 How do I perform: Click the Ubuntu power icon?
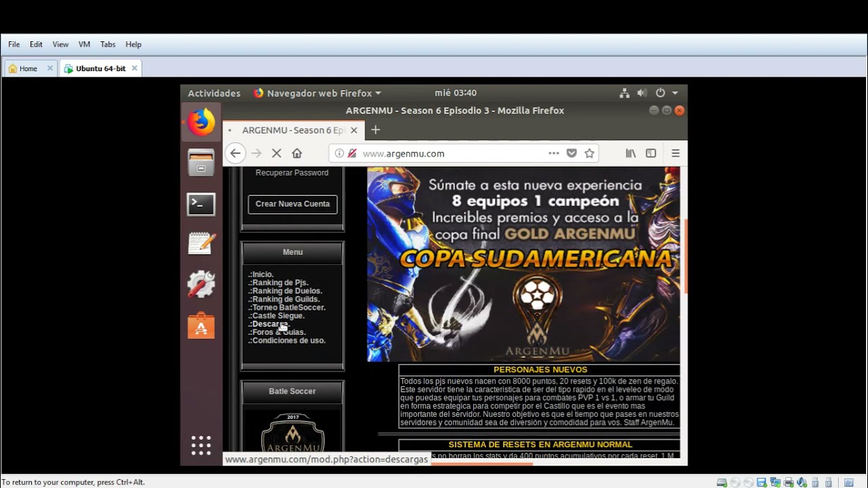[x=660, y=93]
